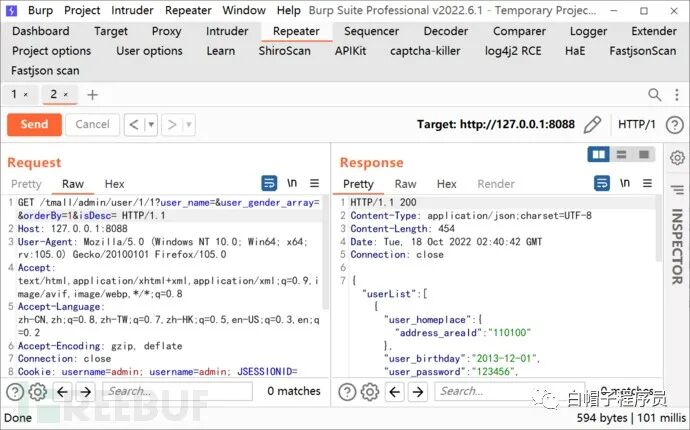Open Inspector settings gear icon

pyautogui.click(x=677, y=158)
